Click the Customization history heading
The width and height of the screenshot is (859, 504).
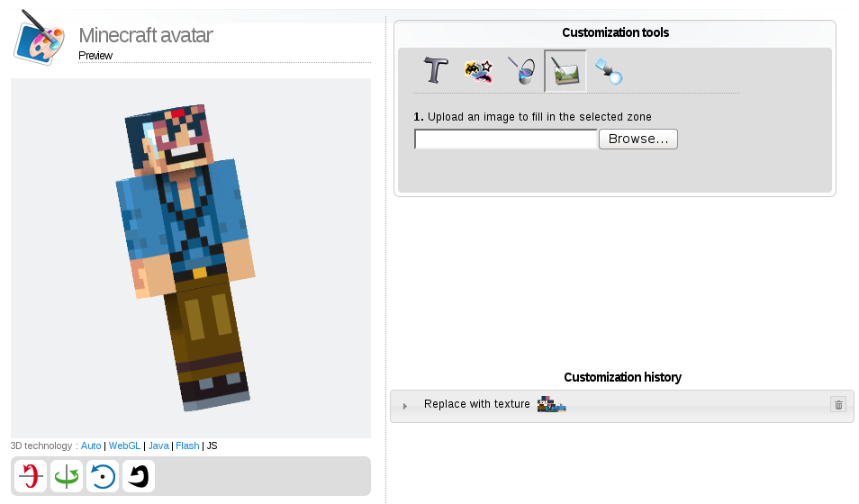[x=622, y=377]
